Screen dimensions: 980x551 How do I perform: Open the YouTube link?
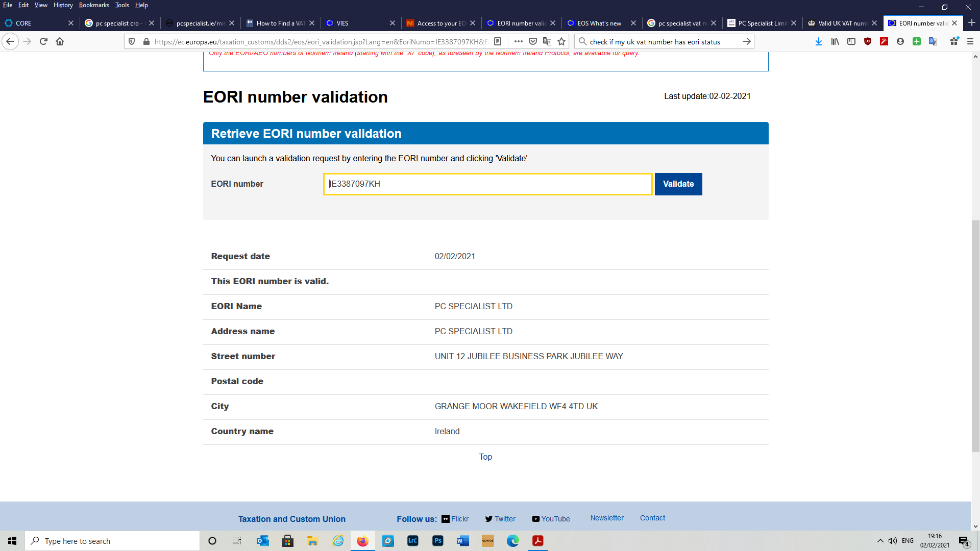click(551, 519)
